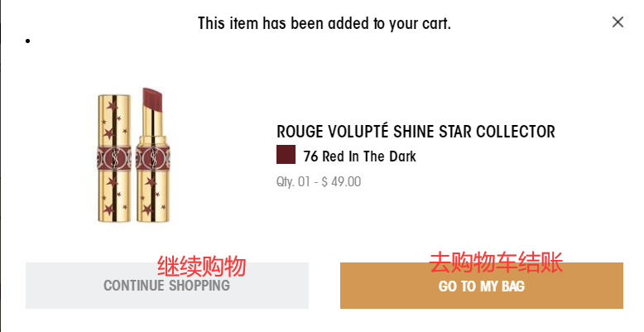Select the dark red shade swatch
644x332 pixels.
click(286, 156)
